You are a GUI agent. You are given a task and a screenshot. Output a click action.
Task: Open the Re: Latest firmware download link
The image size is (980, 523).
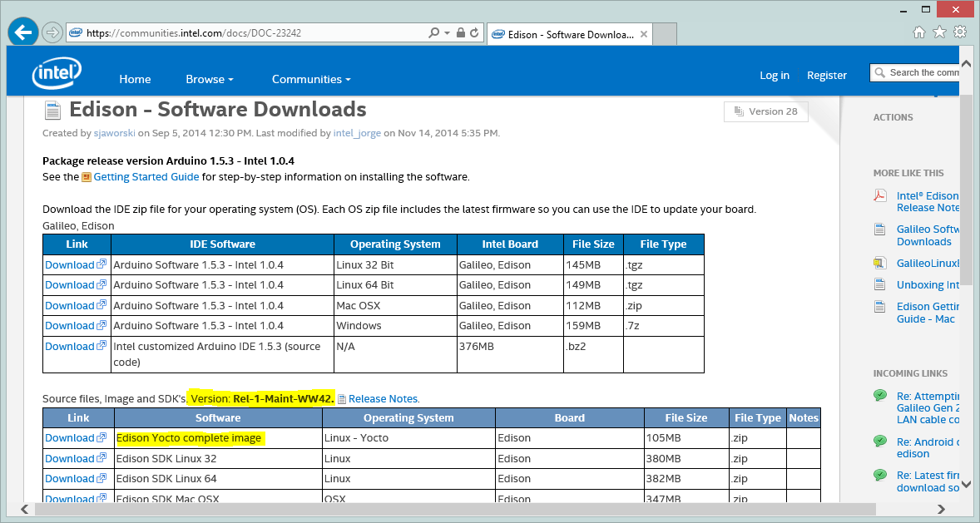coord(928,481)
